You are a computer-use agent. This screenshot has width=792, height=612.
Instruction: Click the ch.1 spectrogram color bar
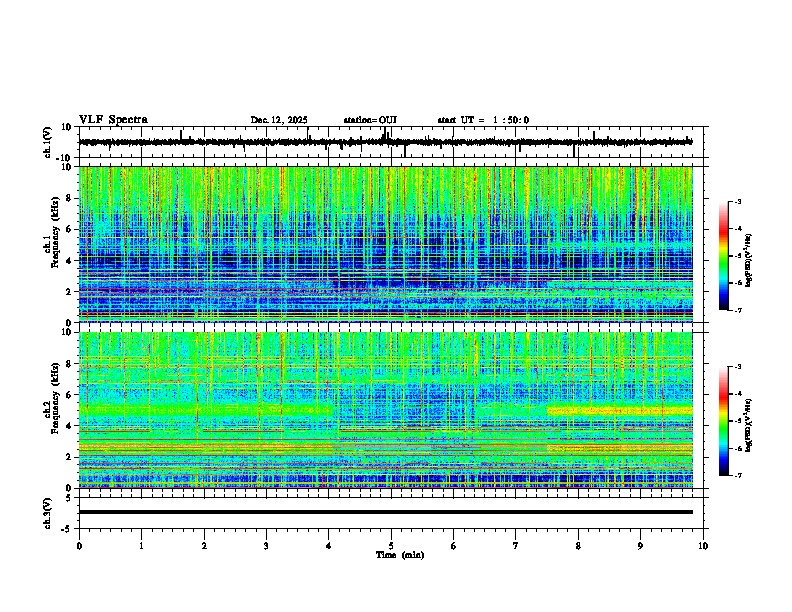pyautogui.click(x=723, y=256)
